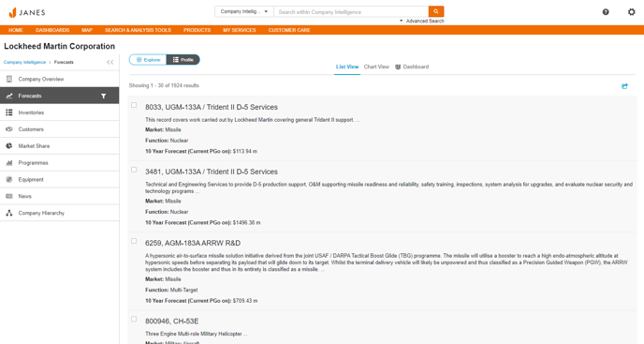Viewport: 644px width, 344px height.
Task: Click the Forecasts filter funnel icon
Action: point(104,96)
